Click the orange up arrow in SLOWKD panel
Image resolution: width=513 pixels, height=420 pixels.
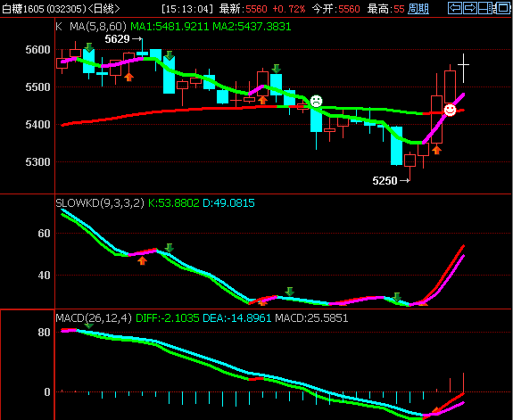click(x=142, y=260)
